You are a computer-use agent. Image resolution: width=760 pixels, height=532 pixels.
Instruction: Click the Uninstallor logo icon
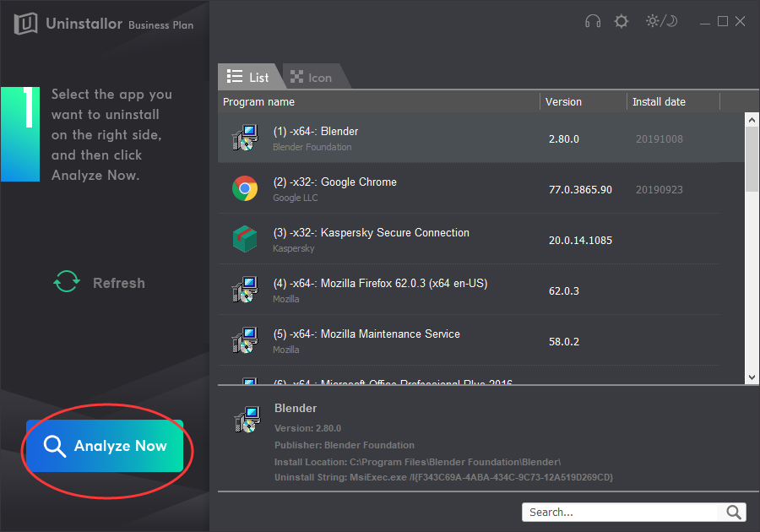[x=25, y=24]
